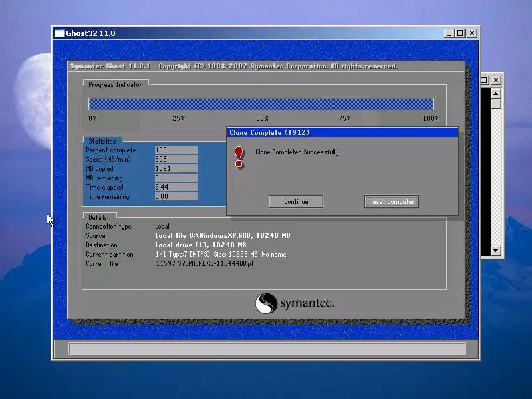Click the 'symantec.' wordmark text
This screenshot has height=399, width=532.
coord(307,303)
